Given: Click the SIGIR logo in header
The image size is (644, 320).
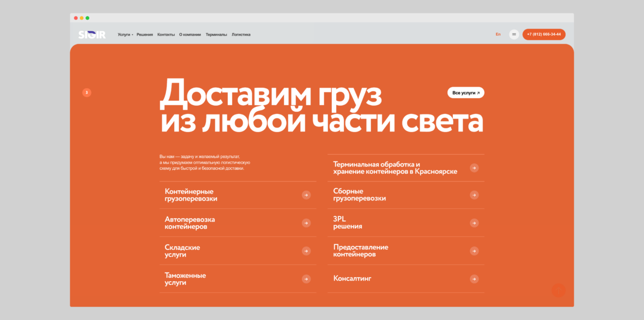Looking at the screenshot, I should tap(91, 35).
